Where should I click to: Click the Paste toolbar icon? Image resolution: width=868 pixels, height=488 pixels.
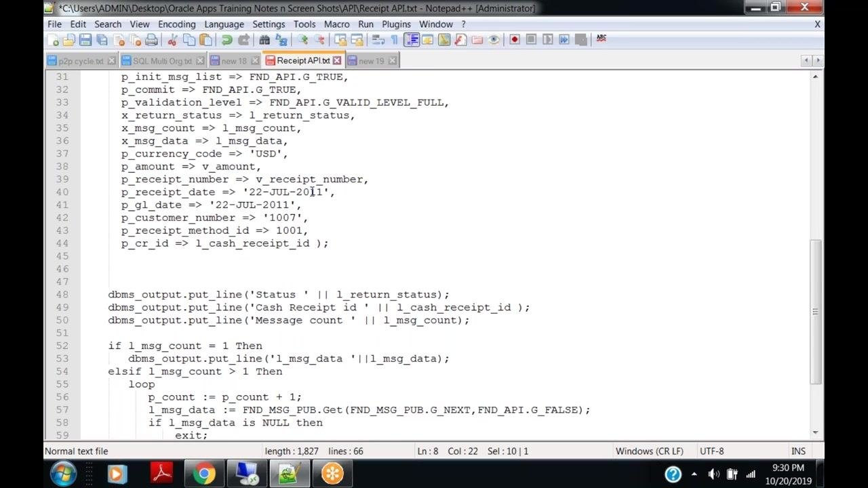pos(205,39)
